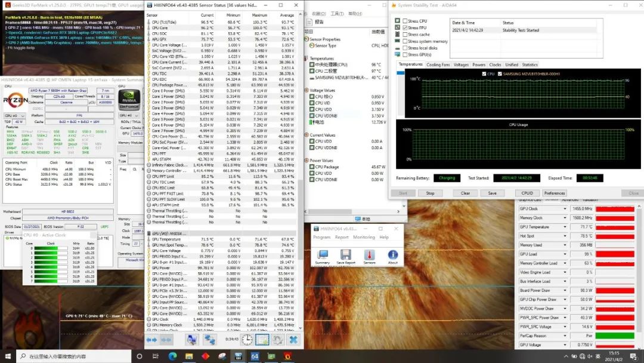The width and height of the screenshot is (644, 363).
Task: Close sensor window using blue X icon
Action: pyautogui.click(x=293, y=339)
